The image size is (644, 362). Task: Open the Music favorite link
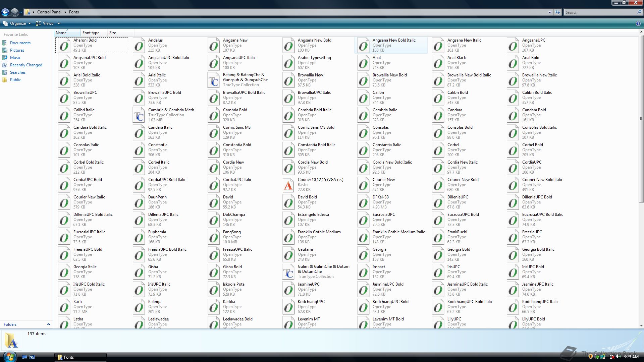(x=15, y=58)
